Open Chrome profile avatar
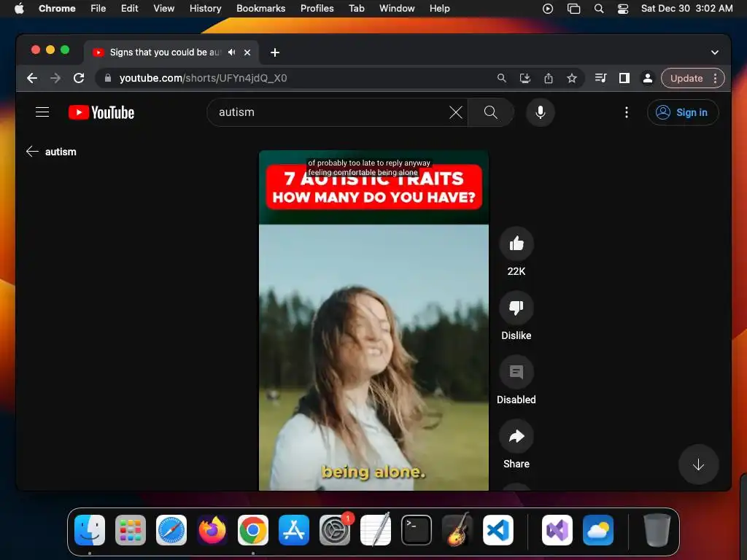Viewport: 747px width, 560px height. click(648, 78)
